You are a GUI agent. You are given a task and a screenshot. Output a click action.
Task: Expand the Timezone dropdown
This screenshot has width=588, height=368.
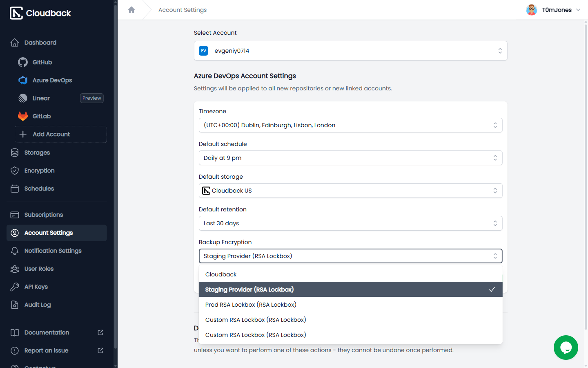350,125
